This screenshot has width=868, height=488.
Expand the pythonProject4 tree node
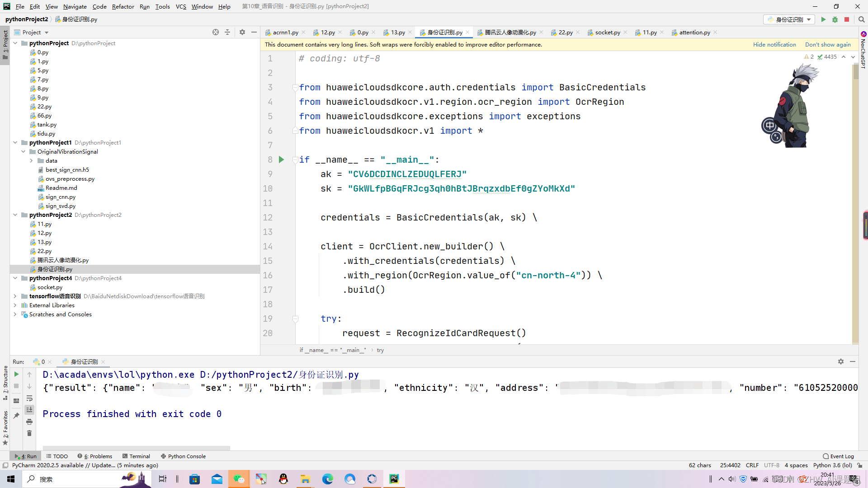(x=15, y=278)
